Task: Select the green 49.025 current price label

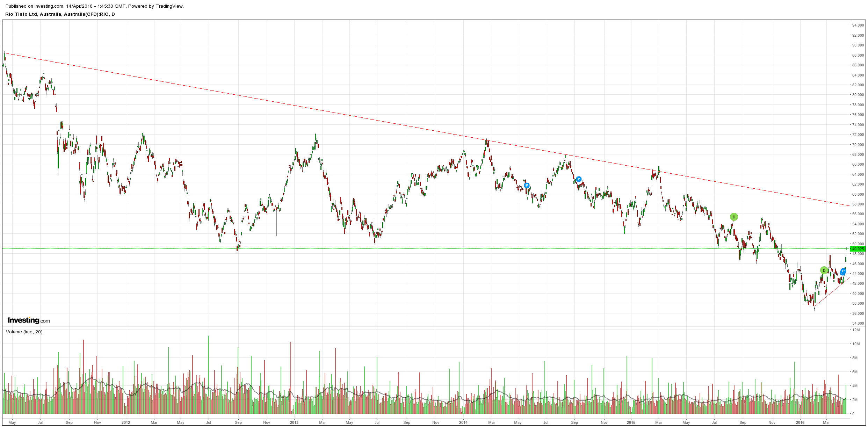Action: (x=858, y=249)
